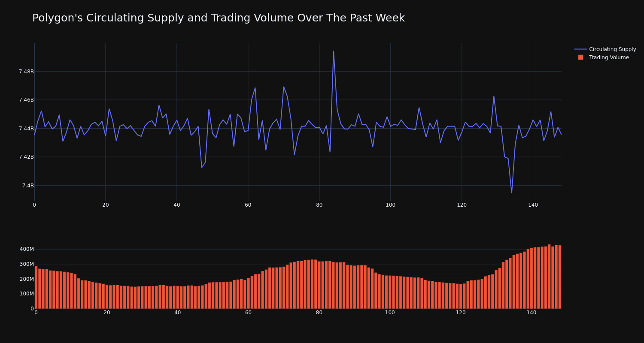The width and height of the screenshot is (644, 343).
Task: Click the last trading volume bar
Action: [x=560, y=277]
